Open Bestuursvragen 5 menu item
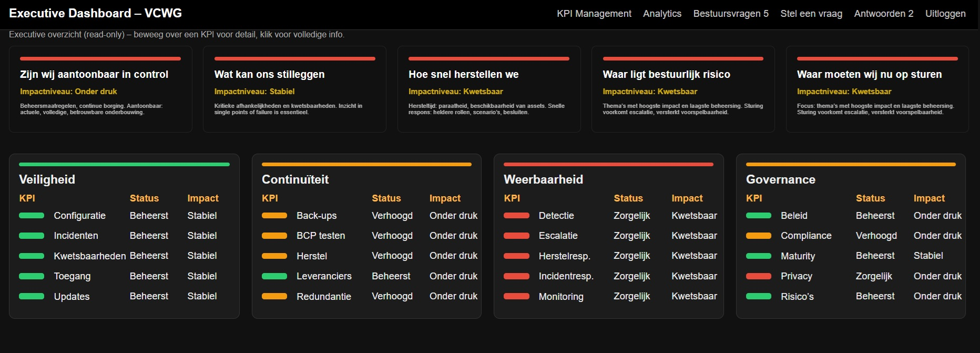 coord(731,14)
